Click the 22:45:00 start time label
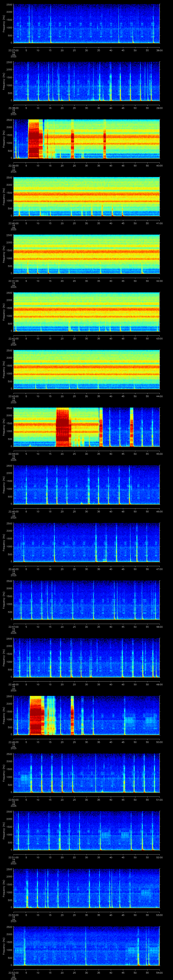The width and height of the screenshot is (173, 980). [x=13, y=511]
